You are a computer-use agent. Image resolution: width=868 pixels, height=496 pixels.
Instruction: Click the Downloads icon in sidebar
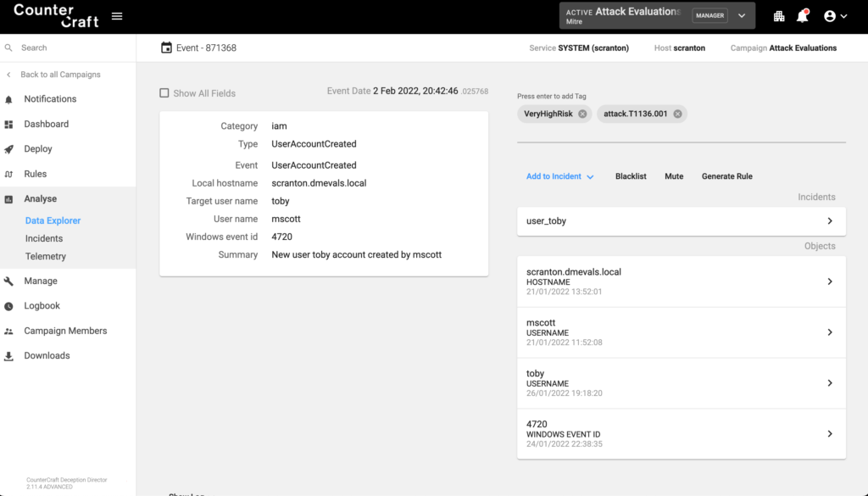coord(9,356)
